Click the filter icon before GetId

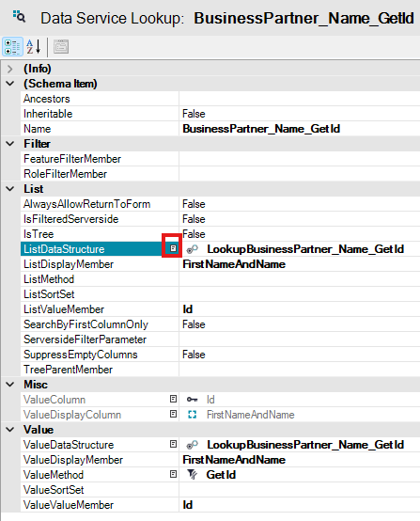[192, 474]
